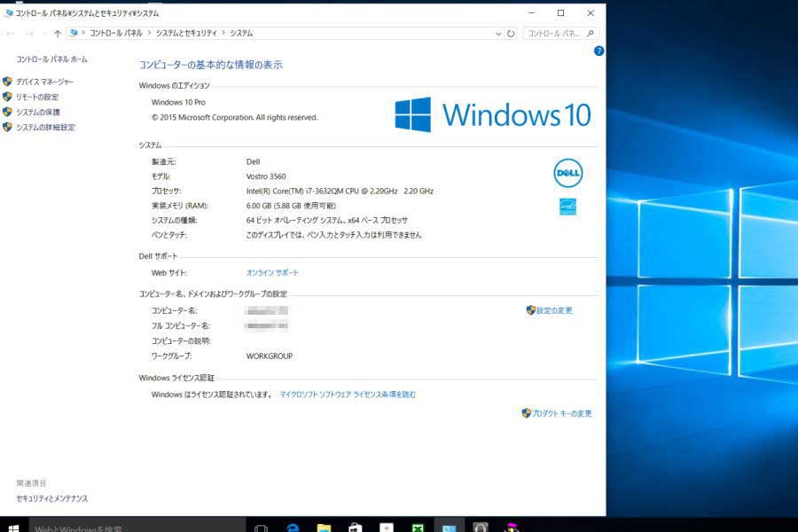This screenshot has width=798, height=532.
Task: Open システムの詳細設定 link
Action: (46, 128)
